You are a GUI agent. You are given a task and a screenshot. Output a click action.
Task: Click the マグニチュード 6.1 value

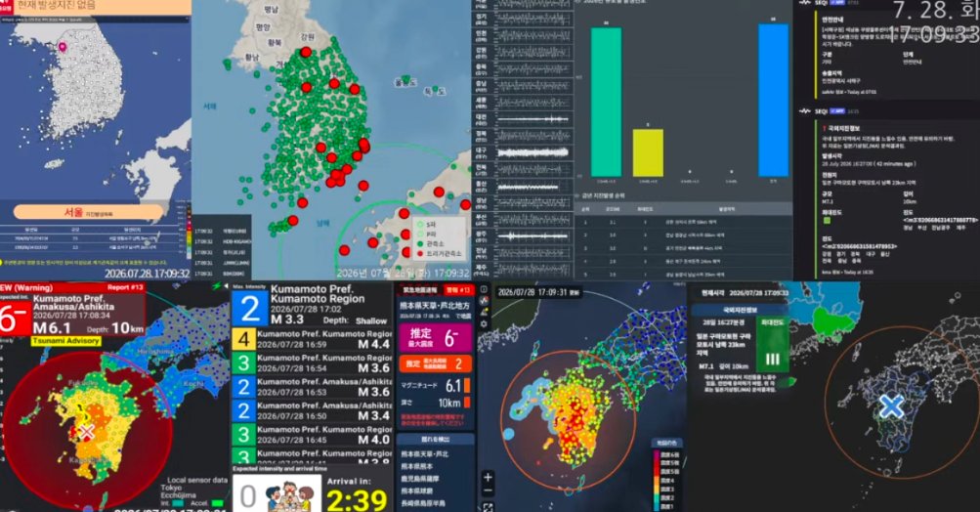[452, 385]
